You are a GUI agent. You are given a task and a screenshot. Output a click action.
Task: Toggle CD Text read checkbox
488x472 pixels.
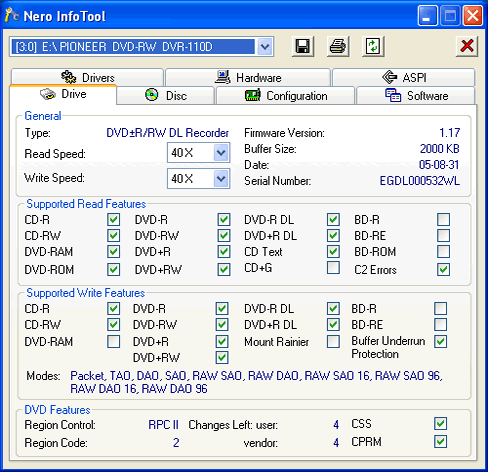point(333,252)
